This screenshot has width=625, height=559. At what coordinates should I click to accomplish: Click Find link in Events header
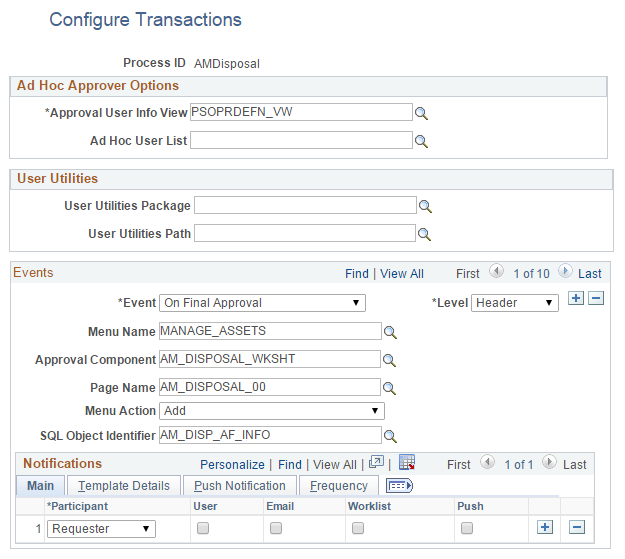pyautogui.click(x=357, y=274)
